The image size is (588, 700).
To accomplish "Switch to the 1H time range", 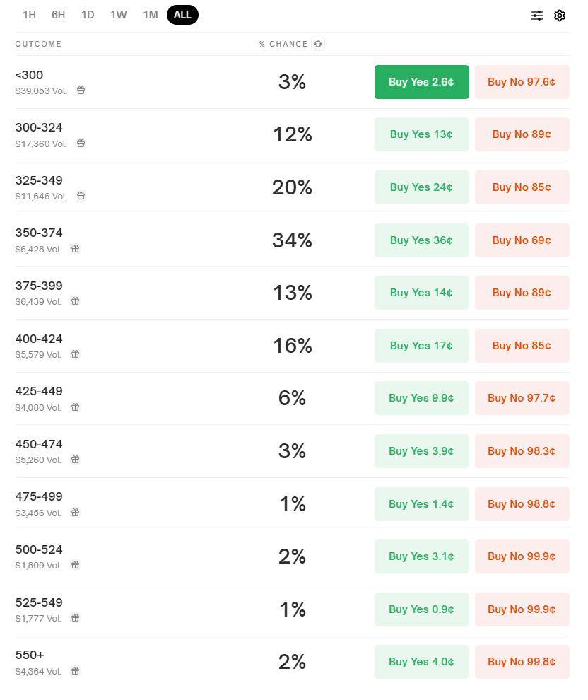I will click(30, 15).
